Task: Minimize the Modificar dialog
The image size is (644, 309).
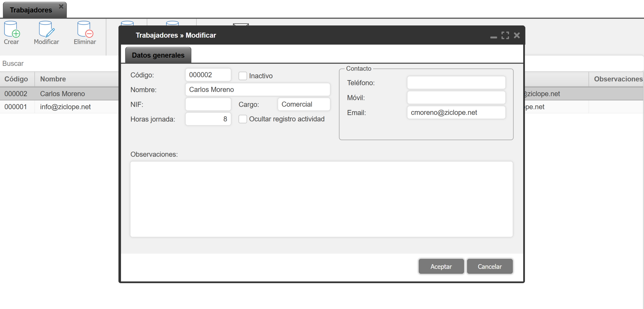Action: click(494, 37)
